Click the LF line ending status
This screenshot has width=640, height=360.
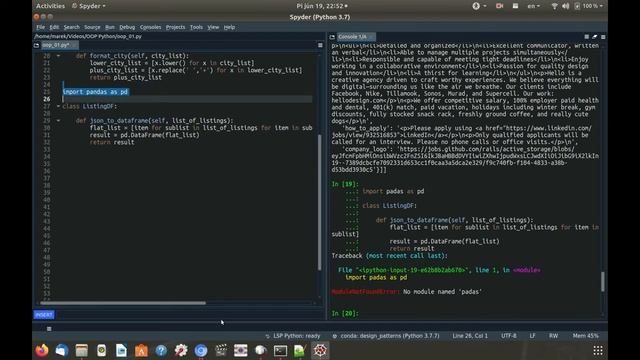tap(532, 336)
